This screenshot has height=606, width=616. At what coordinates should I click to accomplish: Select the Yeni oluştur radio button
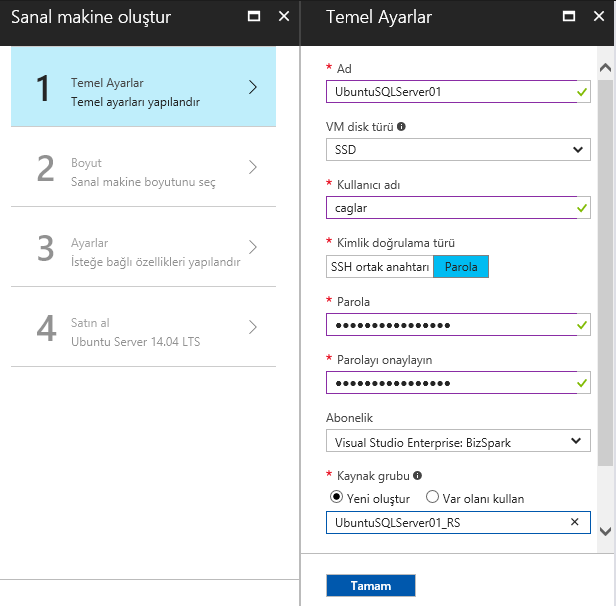point(336,497)
